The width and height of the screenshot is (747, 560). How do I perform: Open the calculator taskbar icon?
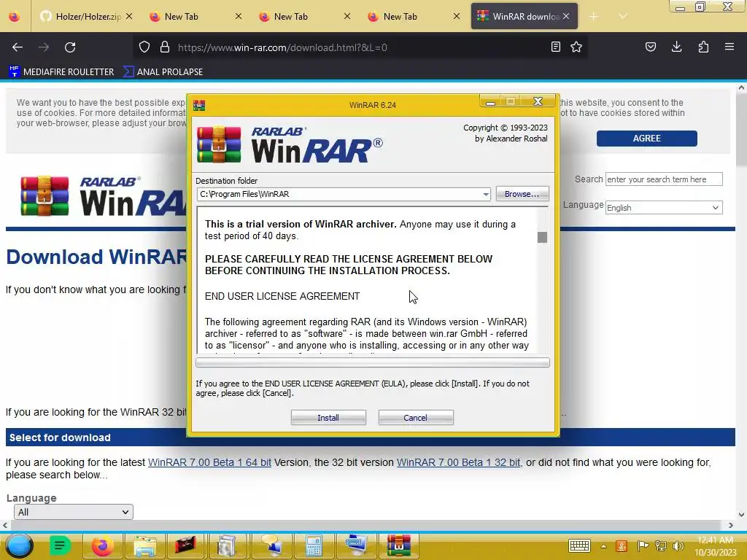coord(314,545)
